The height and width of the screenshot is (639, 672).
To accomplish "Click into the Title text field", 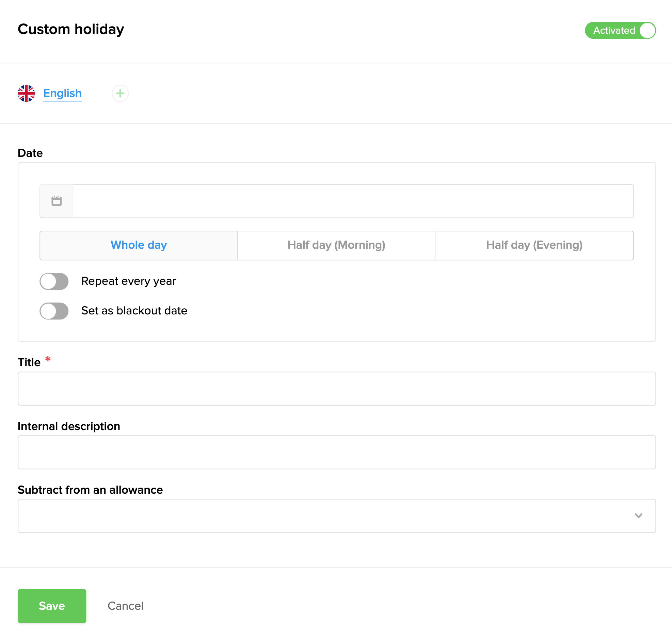I will click(336, 389).
